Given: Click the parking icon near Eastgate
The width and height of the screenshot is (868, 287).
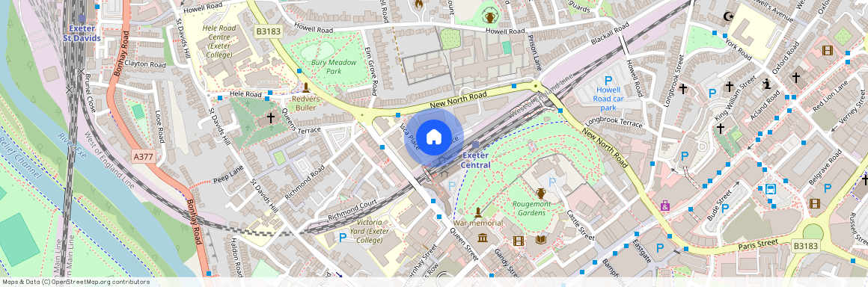Looking at the screenshot, I should pyautogui.click(x=660, y=248).
